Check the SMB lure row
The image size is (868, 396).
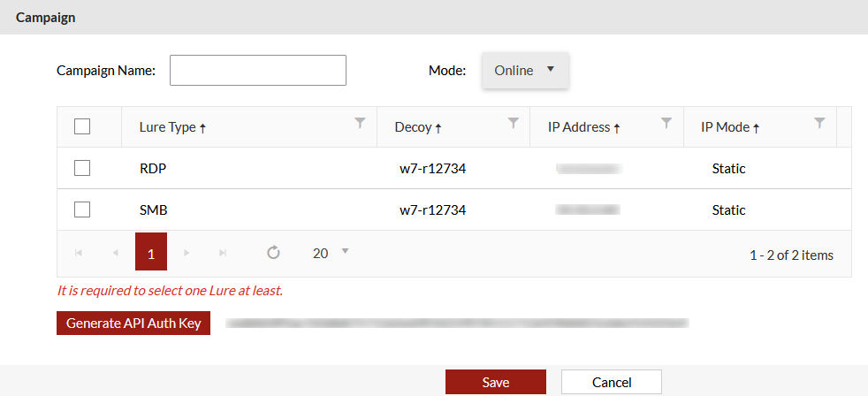point(82,209)
